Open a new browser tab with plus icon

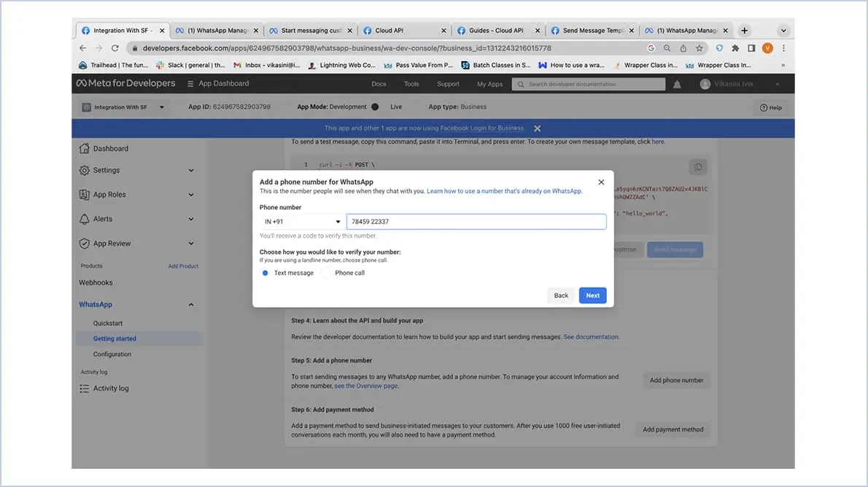click(x=745, y=31)
